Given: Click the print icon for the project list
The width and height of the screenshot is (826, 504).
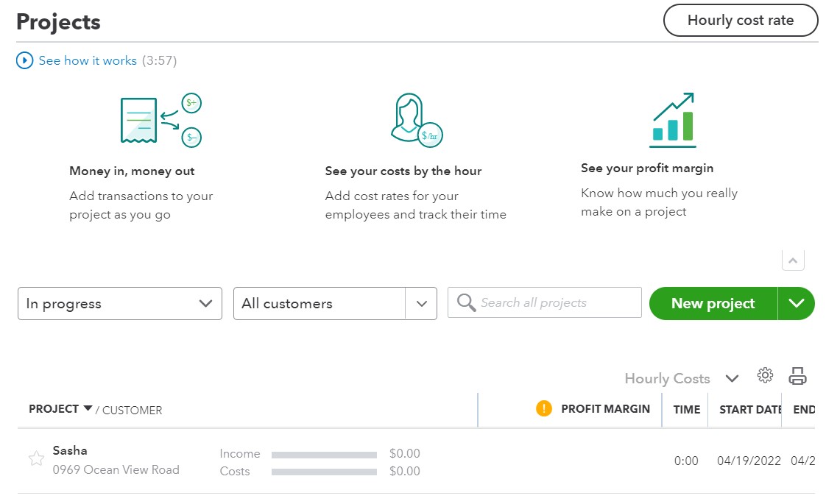Looking at the screenshot, I should [x=797, y=376].
